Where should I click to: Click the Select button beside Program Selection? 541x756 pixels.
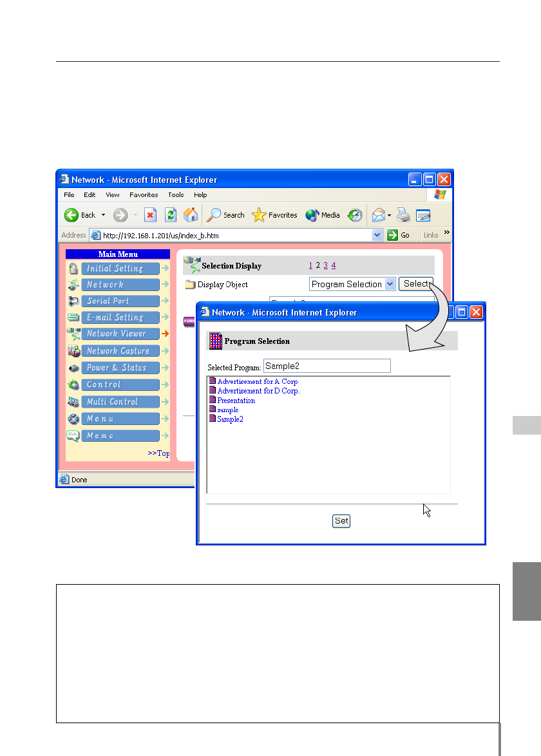416,284
